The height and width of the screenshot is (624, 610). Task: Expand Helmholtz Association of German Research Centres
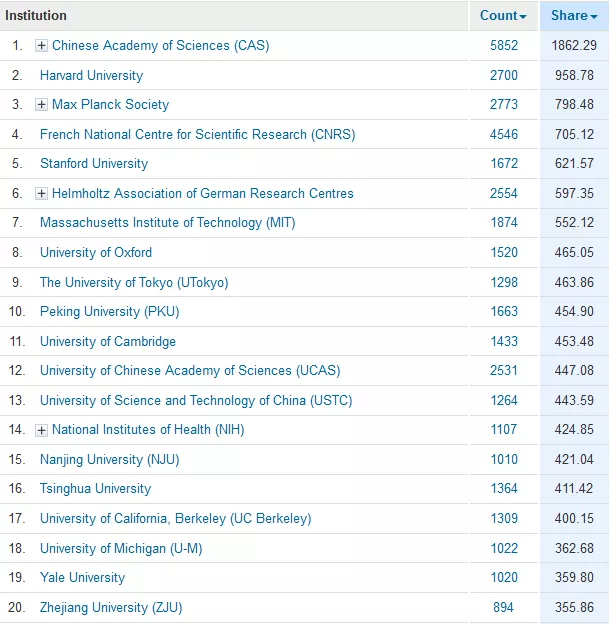41,194
